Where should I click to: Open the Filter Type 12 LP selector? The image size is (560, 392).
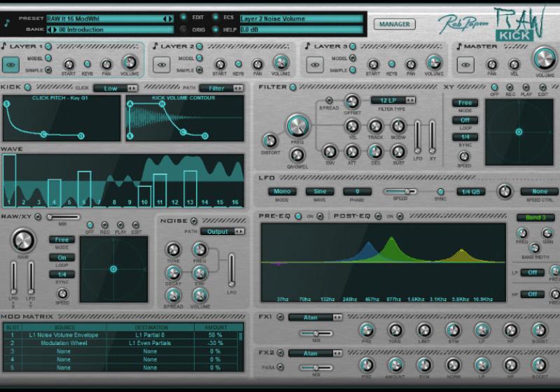393,100
